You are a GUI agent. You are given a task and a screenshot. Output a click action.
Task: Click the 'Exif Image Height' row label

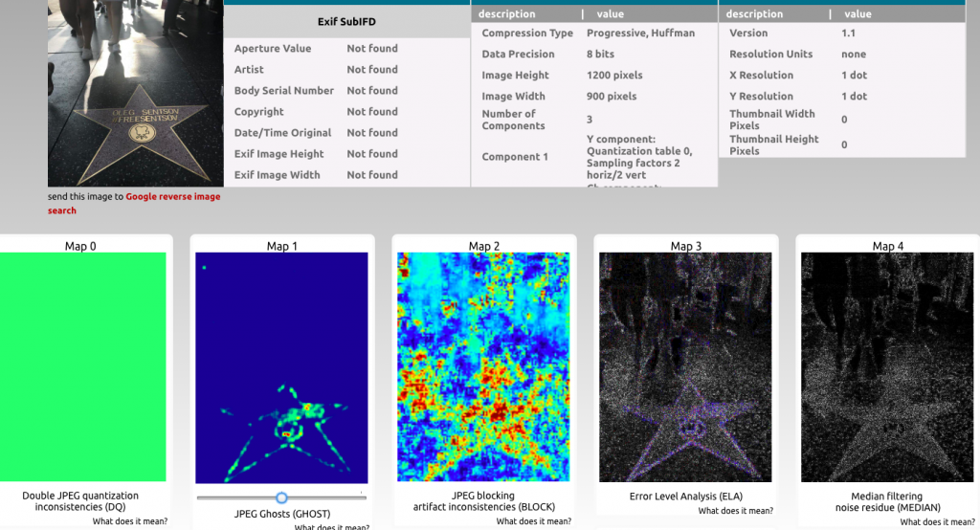278,154
